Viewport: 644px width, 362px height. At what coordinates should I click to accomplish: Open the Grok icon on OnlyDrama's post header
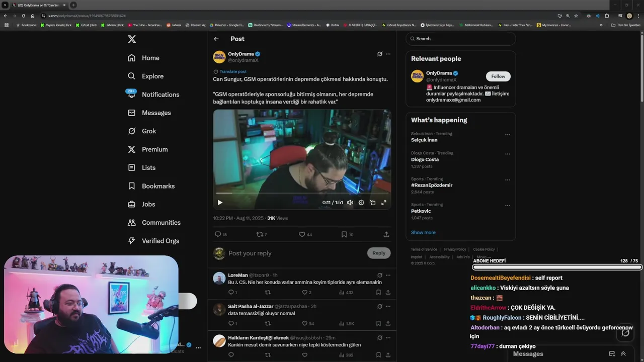point(380,54)
